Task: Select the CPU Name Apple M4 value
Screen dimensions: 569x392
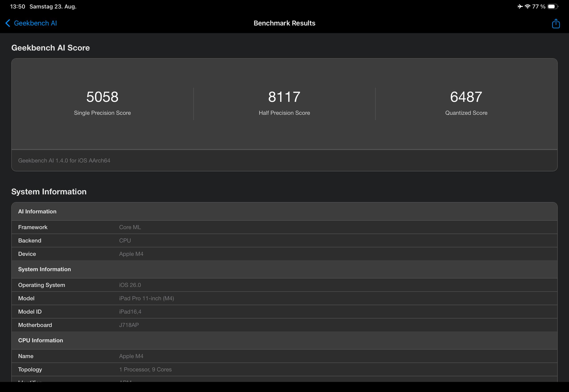Action: coord(131,356)
